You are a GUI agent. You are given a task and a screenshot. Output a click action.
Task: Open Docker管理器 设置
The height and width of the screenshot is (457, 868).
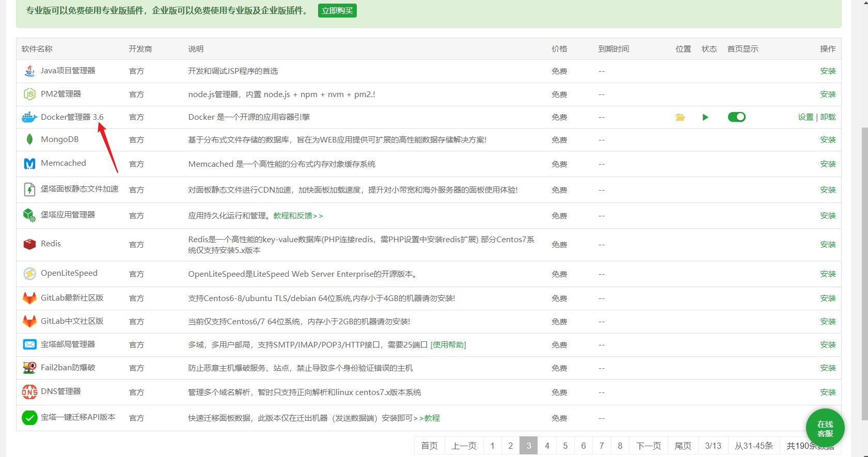pyautogui.click(x=806, y=117)
